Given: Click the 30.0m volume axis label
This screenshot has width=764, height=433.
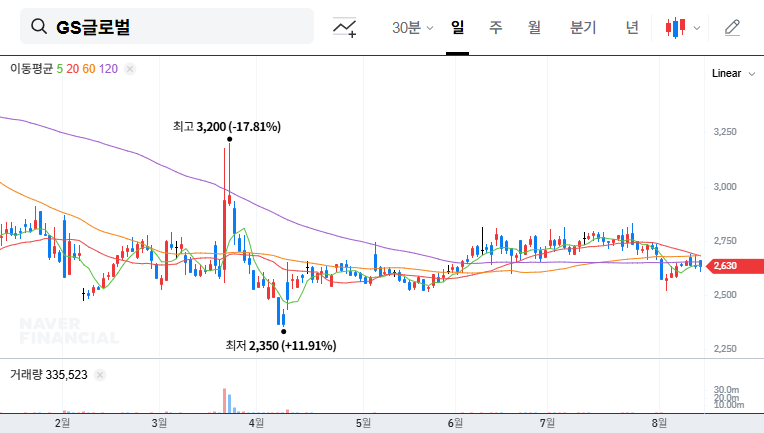Looking at the screenshot, I should pos(726,390).
